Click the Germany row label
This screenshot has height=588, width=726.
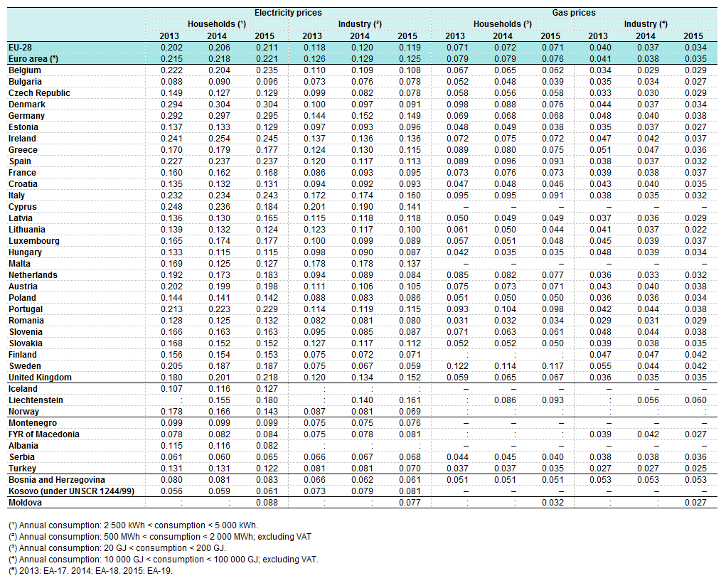[x=27, y=116]
